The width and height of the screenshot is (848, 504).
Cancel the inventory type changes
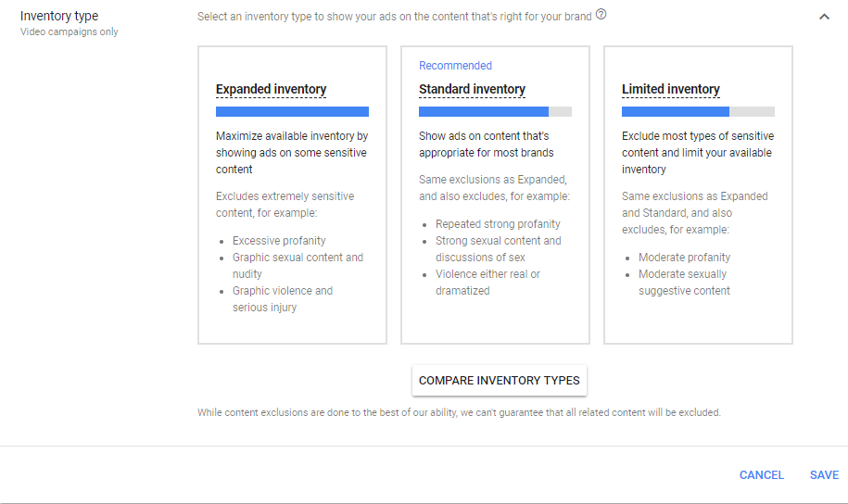(x=762, y=475)
